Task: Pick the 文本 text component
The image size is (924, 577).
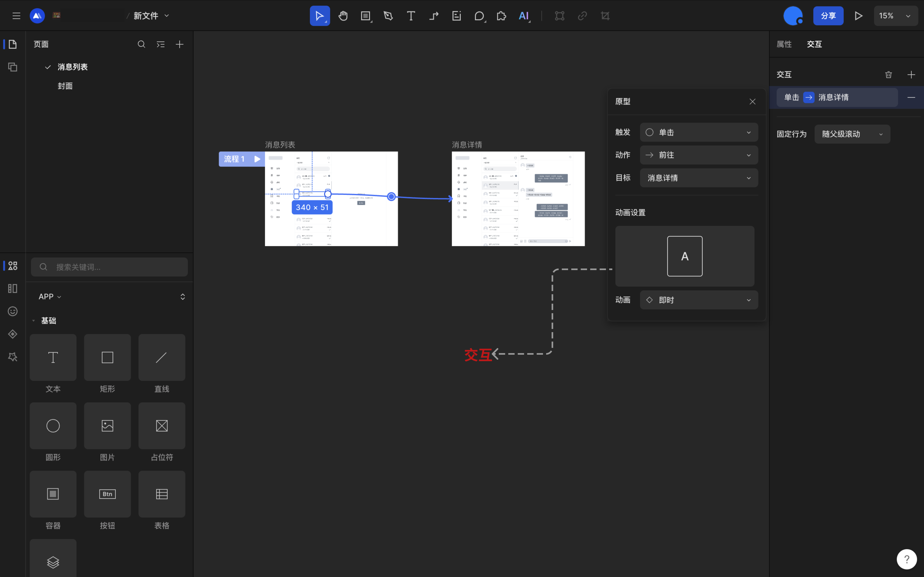Action: point(53,358)
